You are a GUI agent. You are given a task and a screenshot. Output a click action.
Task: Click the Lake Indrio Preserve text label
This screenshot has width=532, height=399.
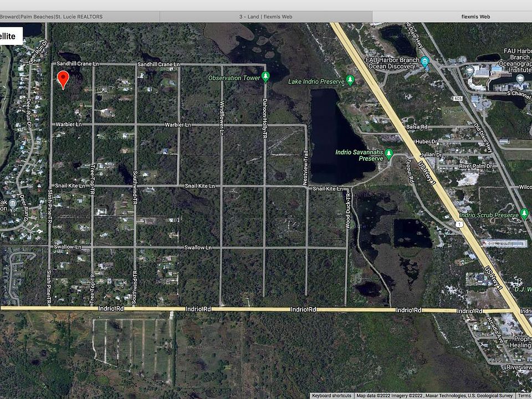tap(316, 81)
